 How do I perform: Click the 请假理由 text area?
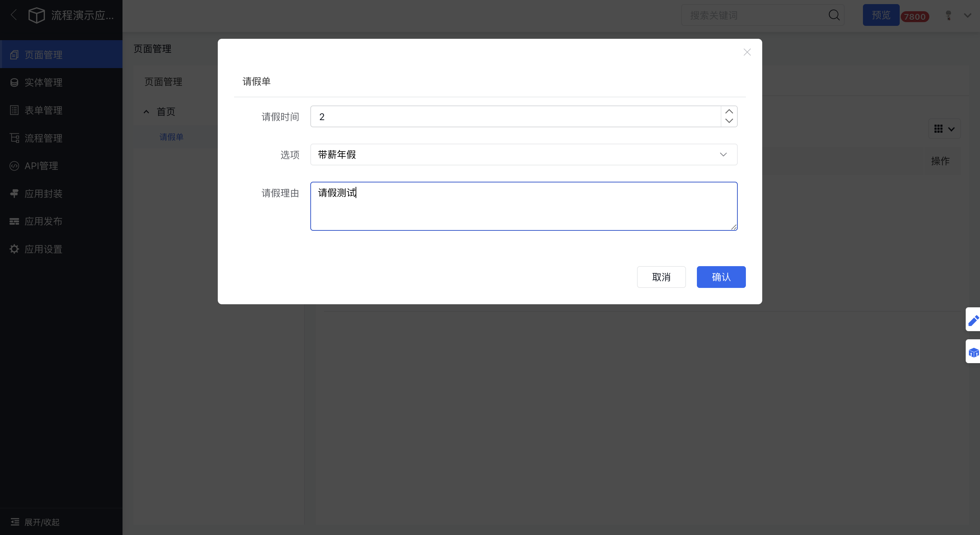524,206
